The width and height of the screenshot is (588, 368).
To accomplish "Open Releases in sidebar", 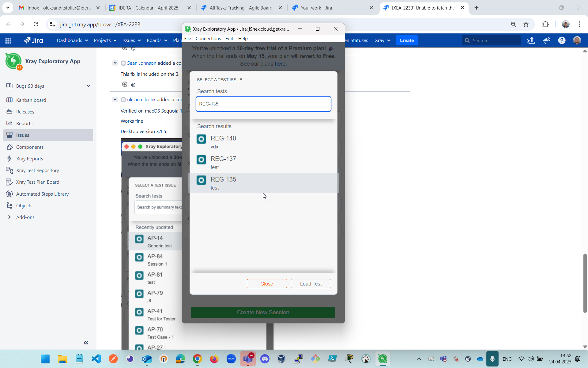I will point(25,112).
